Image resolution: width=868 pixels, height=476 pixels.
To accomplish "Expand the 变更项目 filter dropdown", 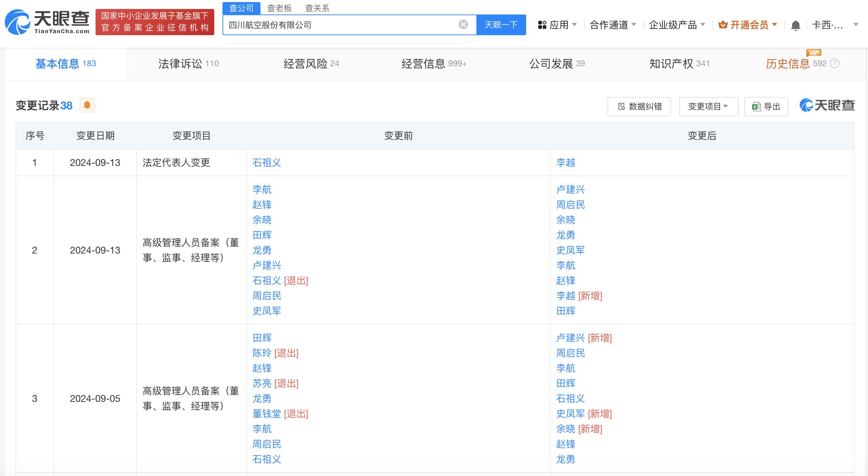I will tap(708, 107).
